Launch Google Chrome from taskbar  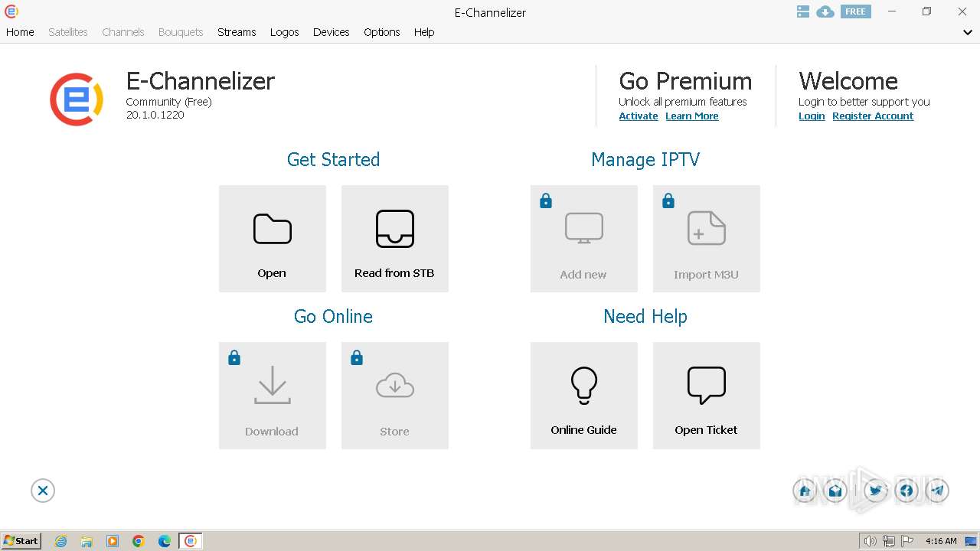coord(139,541)
